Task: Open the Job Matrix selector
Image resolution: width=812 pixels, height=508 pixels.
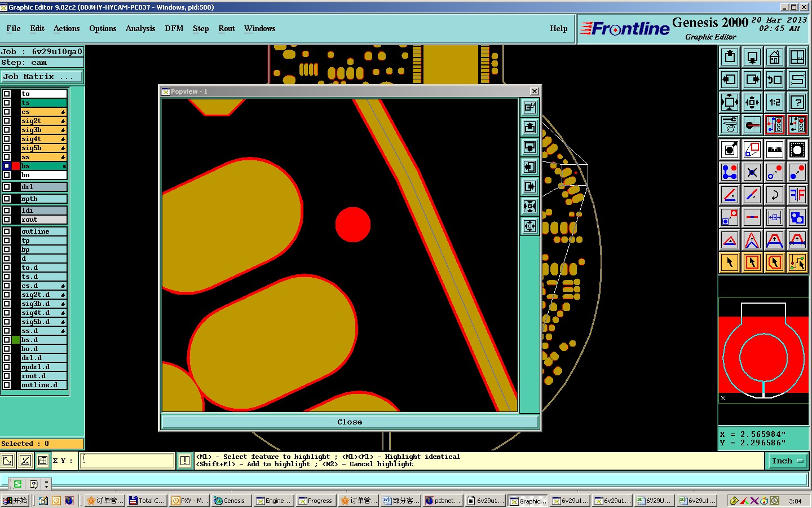Action: click(x=42, y=76)
